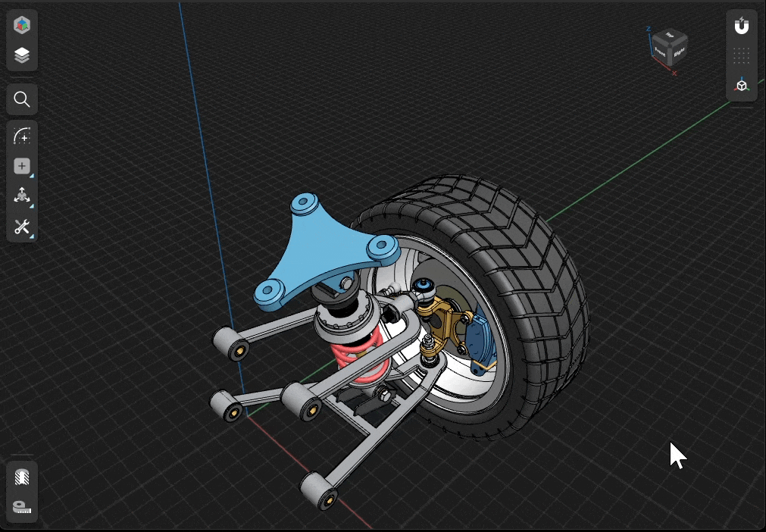Click the Search magnifier icon

(x=22, y=99)
